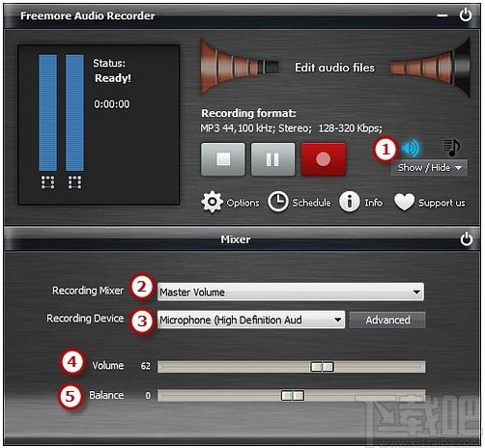Click the Balance slider thumb

(x=293, y=396)
